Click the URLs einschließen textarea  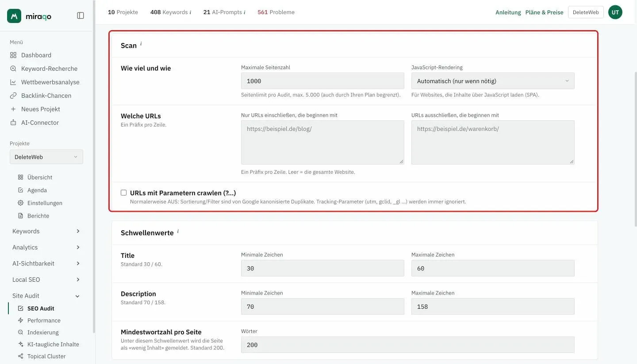coord(322,142)
